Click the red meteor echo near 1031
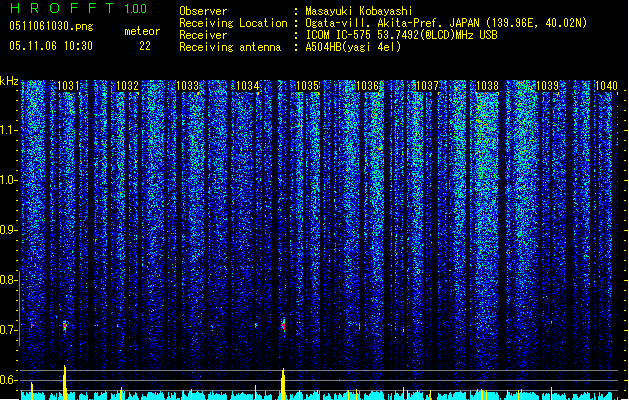This screenshot has width=629, height=400. pyautogui.click(x=65, y=326)
